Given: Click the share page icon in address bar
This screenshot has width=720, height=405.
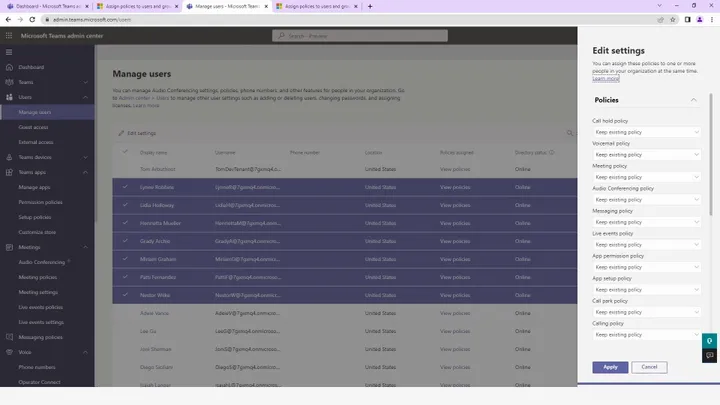Looking at the screenshot, I should (660, 19).
